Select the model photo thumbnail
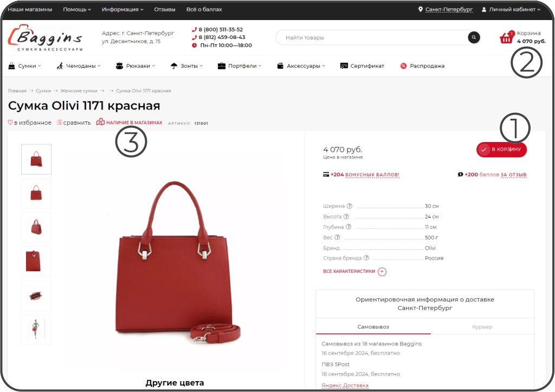Viewport: 555px width, 392px height. tap(36, 330)
